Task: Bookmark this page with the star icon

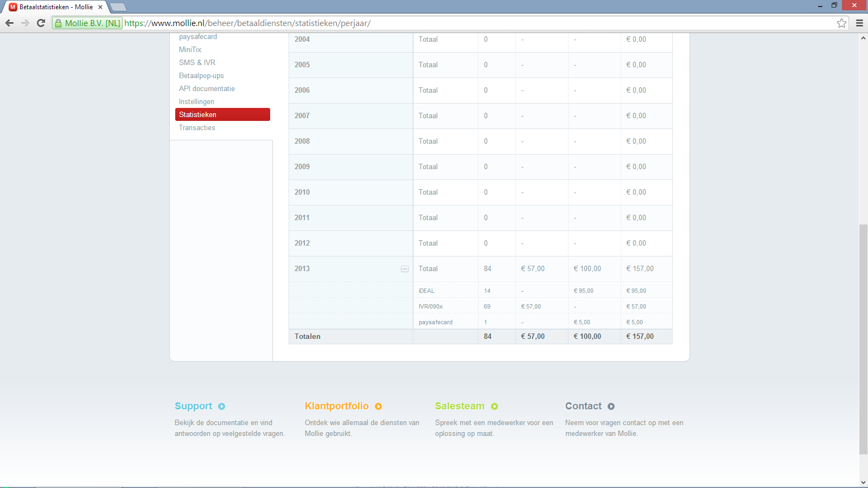Action: point(841,23)
